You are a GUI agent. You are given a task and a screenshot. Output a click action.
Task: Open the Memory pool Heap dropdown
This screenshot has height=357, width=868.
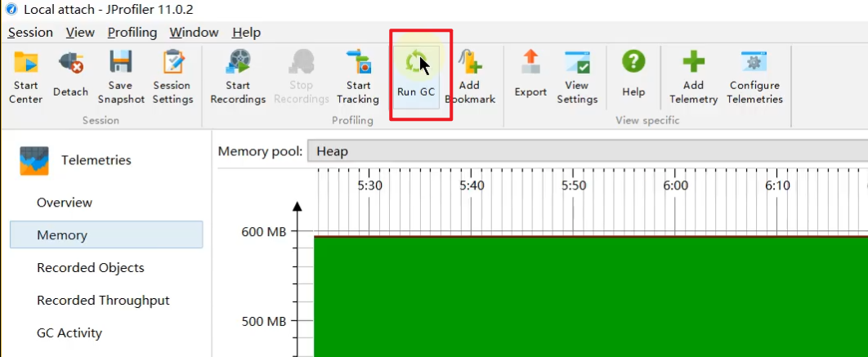coord(588,151)
